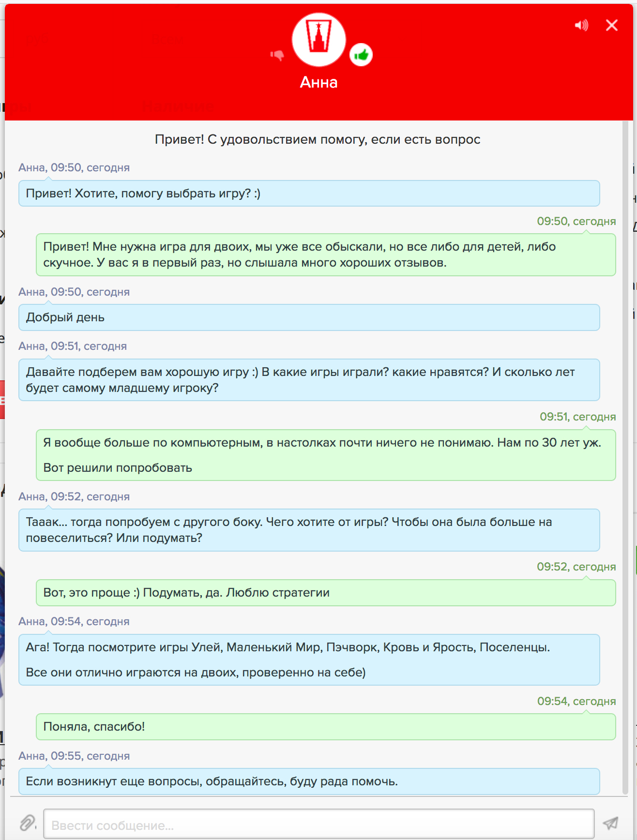This screenshot has width=637, height=840.
Task: Click the thumbs-down rating icon
Action: point(277,56)
